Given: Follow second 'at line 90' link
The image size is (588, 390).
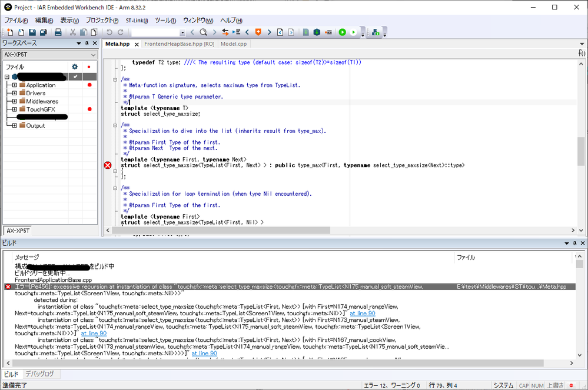Looking at the screenshot, I should (x=94, y=333).
